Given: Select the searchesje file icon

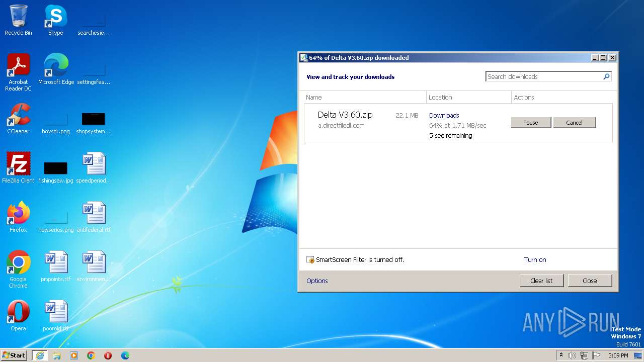Looking at the screenshot, I should [x=94, y=24].
